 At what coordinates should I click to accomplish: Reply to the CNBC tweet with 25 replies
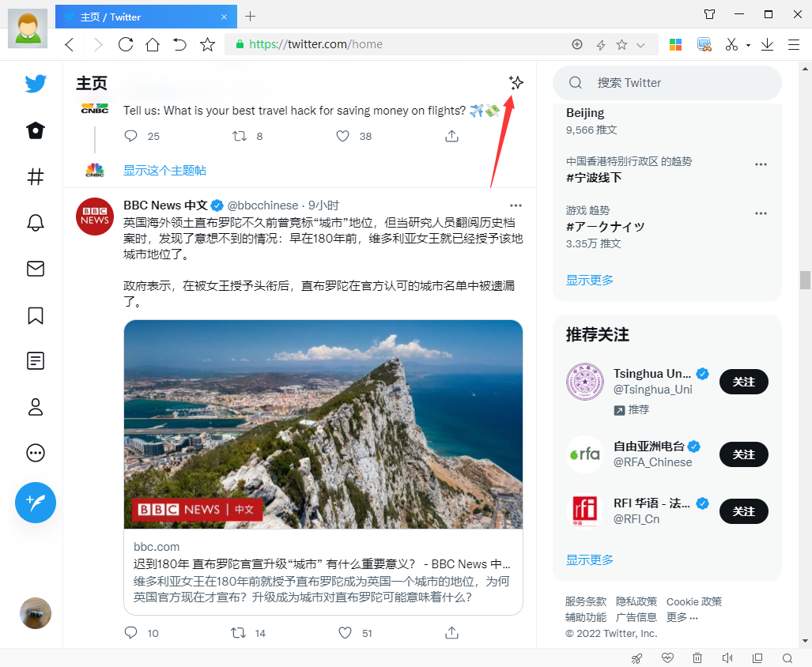click(131, 136)
